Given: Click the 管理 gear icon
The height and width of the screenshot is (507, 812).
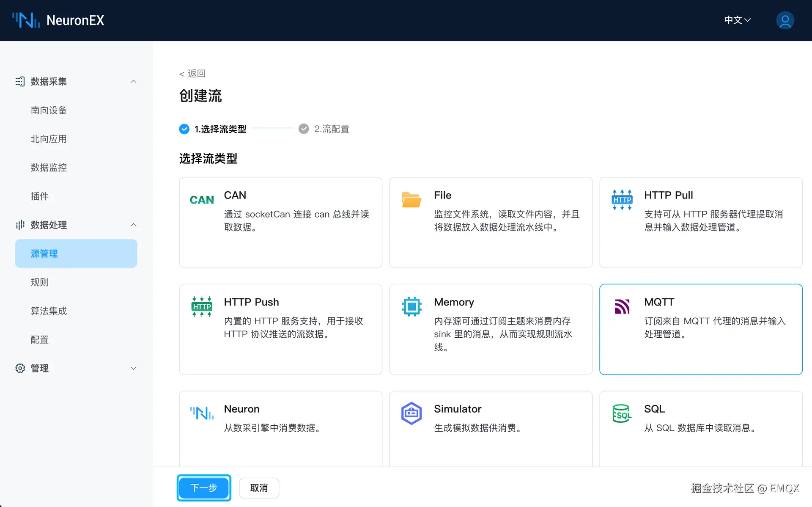Looking at the screenshot, I should 20,368.
